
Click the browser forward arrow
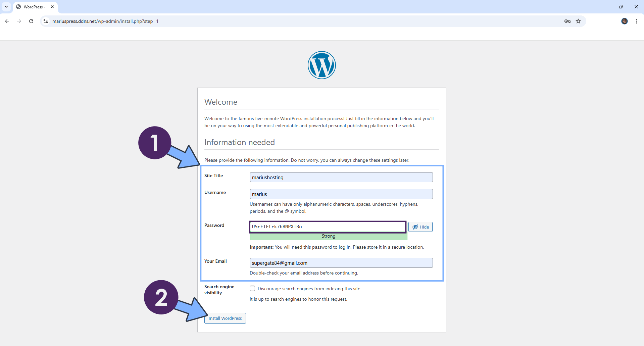[x=19, y=21]
